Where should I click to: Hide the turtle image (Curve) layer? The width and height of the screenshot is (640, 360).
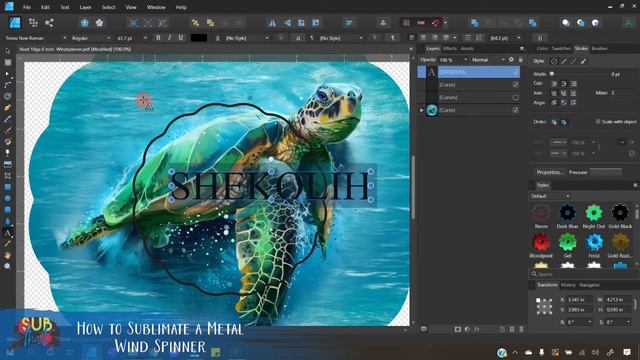tap(516, 110)
